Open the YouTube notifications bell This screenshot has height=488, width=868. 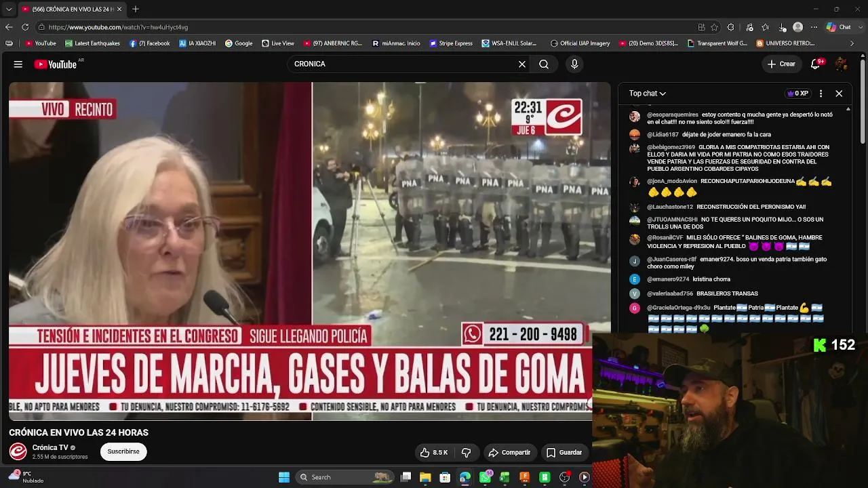[x=815, y=64]
